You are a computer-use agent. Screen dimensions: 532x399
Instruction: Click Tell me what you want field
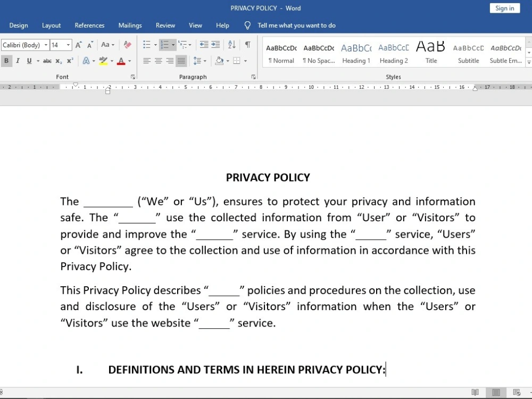[x=296, y=26]
